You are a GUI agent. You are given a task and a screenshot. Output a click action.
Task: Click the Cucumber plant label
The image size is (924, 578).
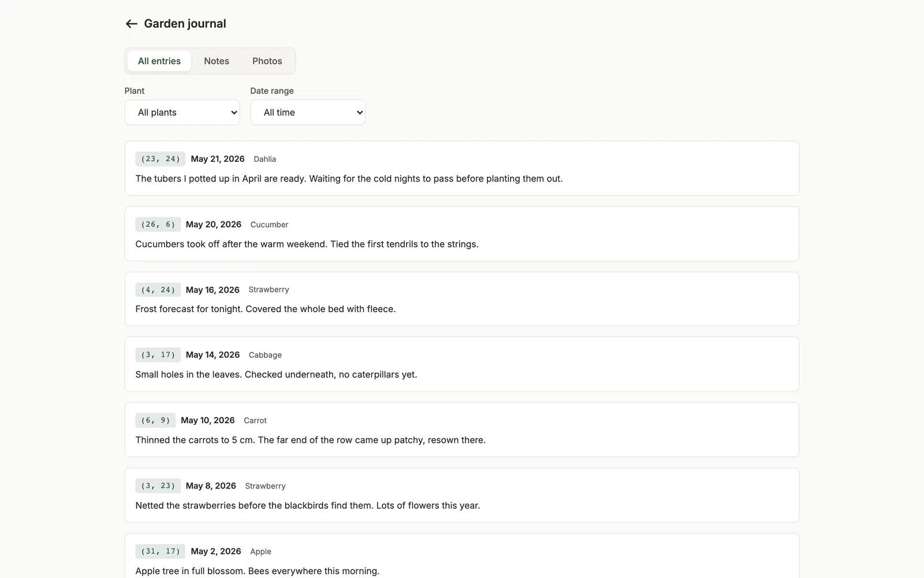click(269, 224)
